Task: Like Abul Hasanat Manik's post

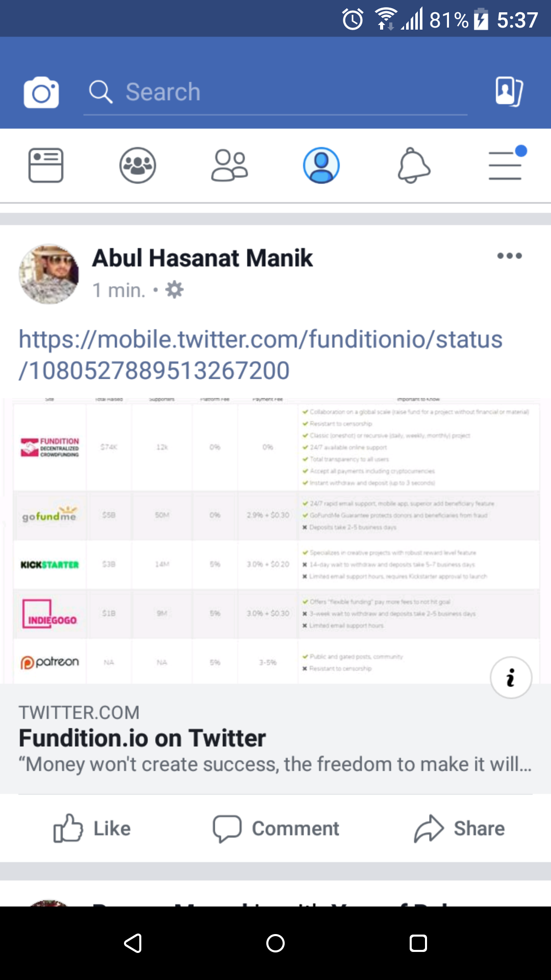Action: [92, 828]
